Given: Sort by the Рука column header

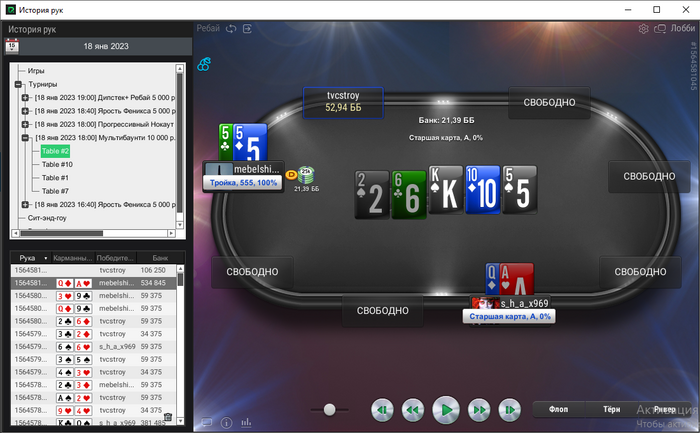Looking at the screenshot, I should (x=30, y=258).
